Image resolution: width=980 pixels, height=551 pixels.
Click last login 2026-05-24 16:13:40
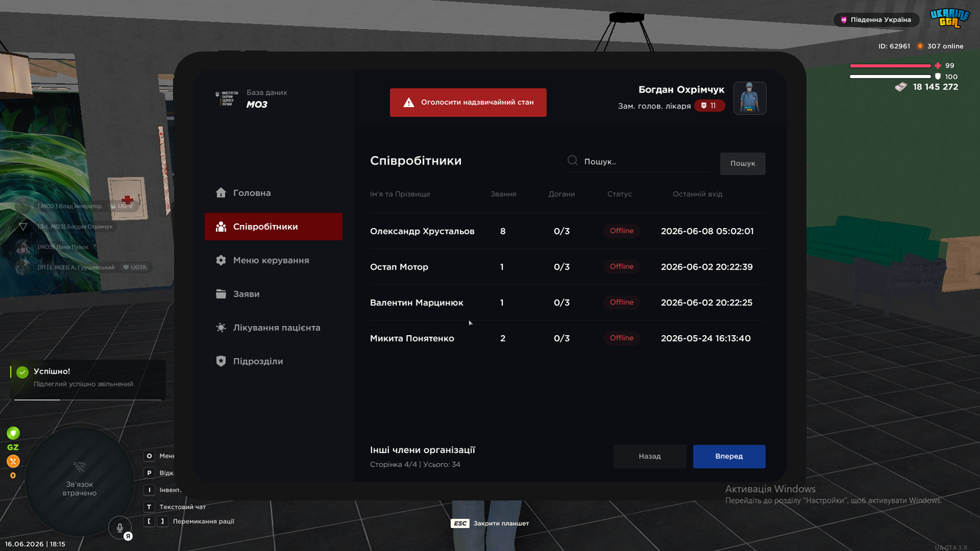(706, 338)
